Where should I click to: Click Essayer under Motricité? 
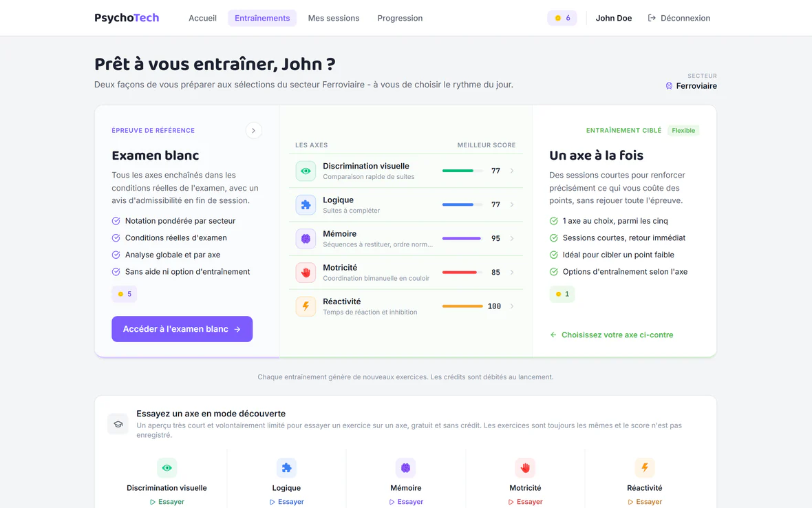coord(525,502)
